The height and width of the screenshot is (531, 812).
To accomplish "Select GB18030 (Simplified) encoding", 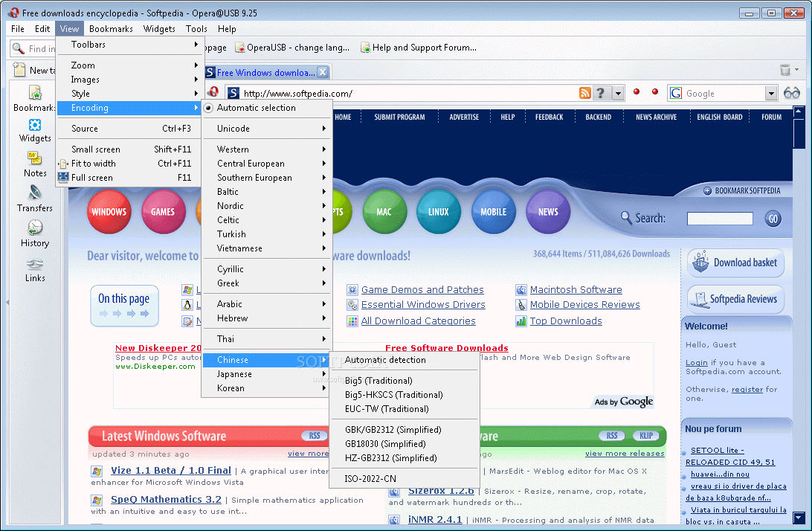I will (404, 444).
